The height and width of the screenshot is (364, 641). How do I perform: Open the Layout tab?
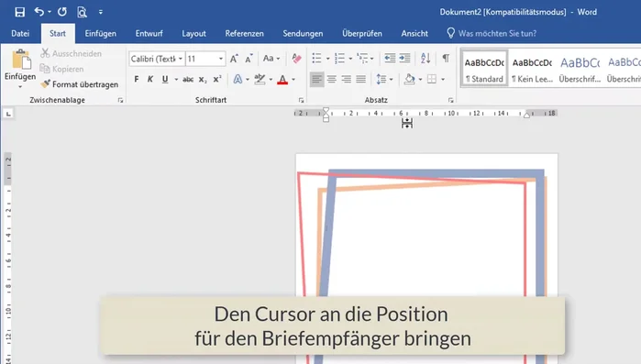coord(193,34)
